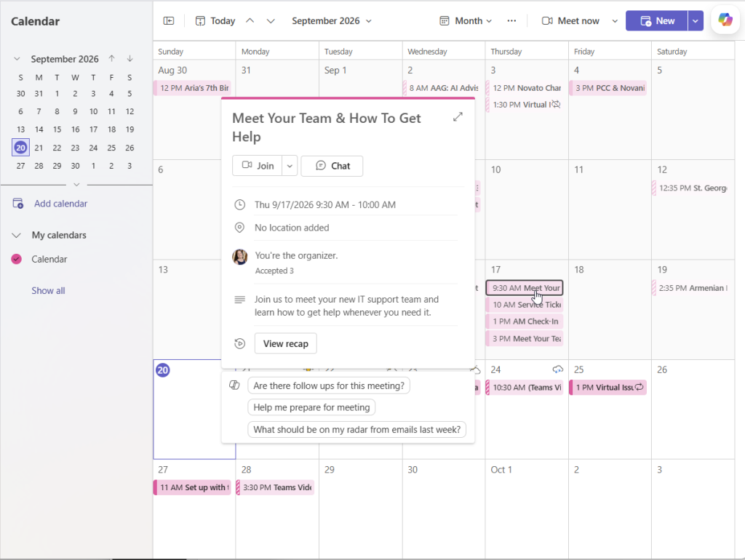
Task: Select Help me prepare for meeting
Action: (311, 407)
